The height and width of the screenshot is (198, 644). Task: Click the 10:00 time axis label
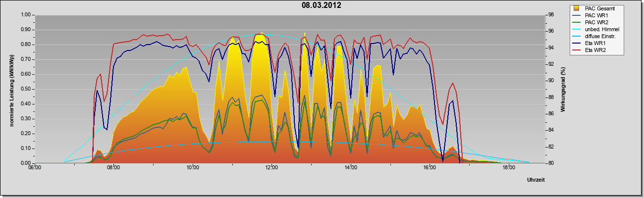click(193, 168)
